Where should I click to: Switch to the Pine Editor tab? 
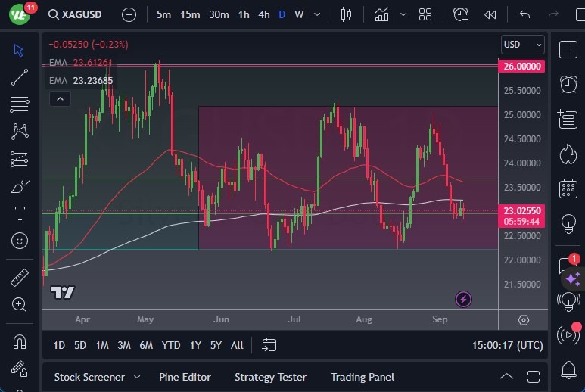185,377
